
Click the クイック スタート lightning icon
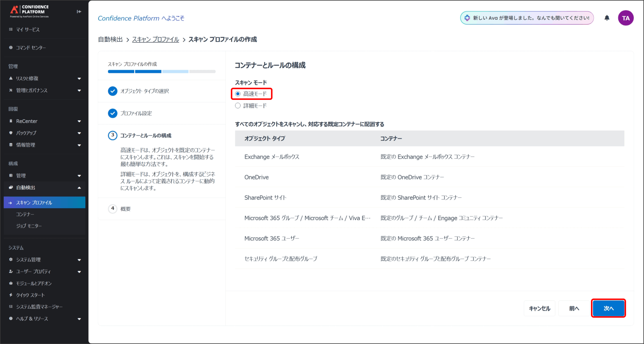pyautogui.click(x=11, y=295)
